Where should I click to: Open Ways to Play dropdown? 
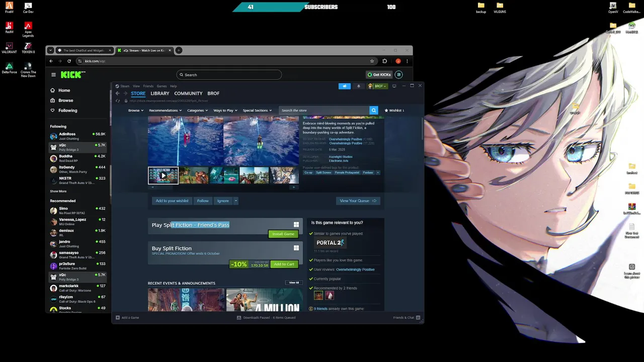click(225, 110)
